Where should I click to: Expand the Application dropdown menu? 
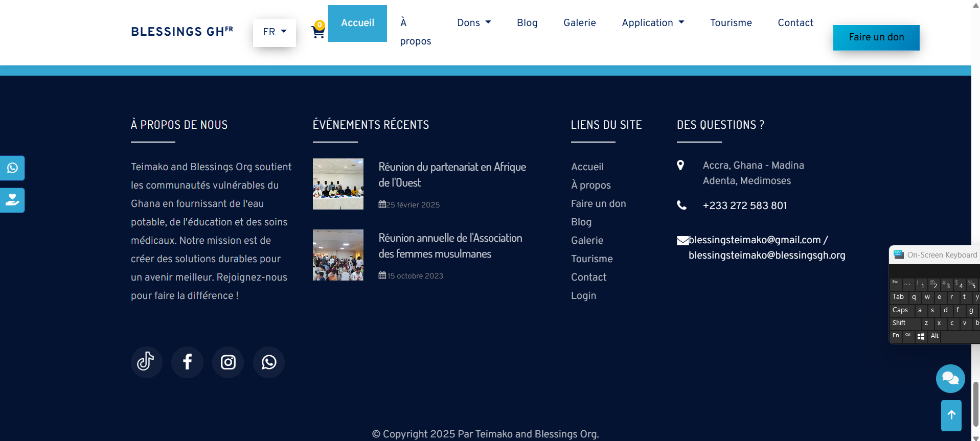point(653,22)
